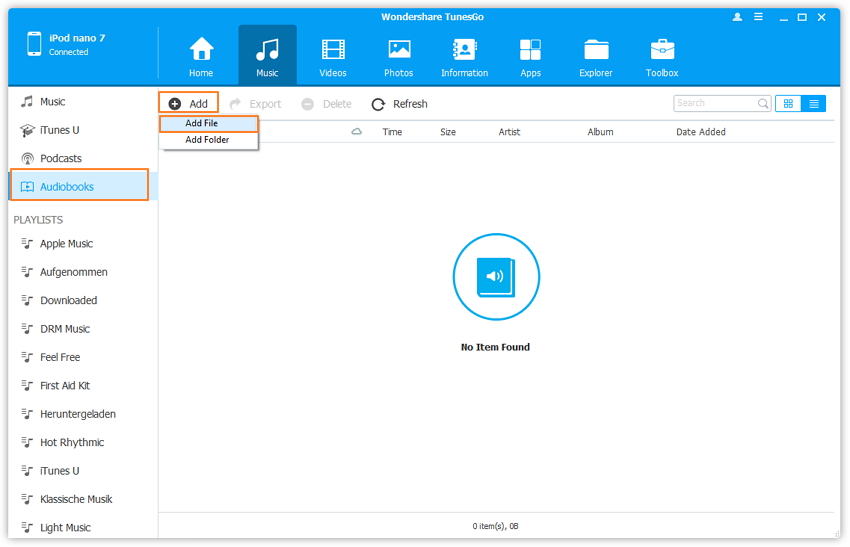Open the Photos section

pos(398,55)
